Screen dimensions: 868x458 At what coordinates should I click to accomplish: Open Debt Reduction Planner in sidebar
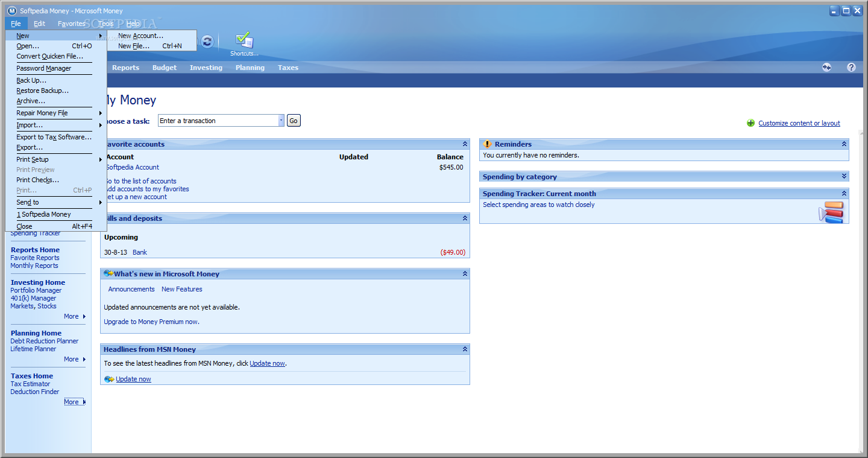coord(45,341)
